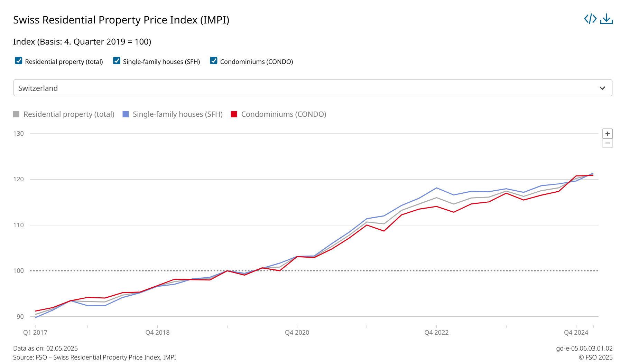Image resolution: width=629 pixels, height=364 pixels.
Task: Zoom out with the minus button
Action: click(607, 143)
